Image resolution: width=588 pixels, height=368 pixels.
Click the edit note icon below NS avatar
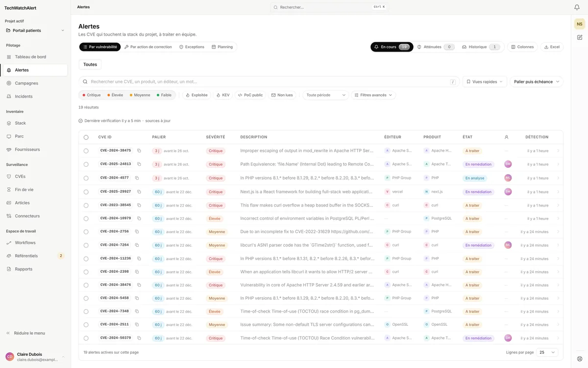coord(580,37)
